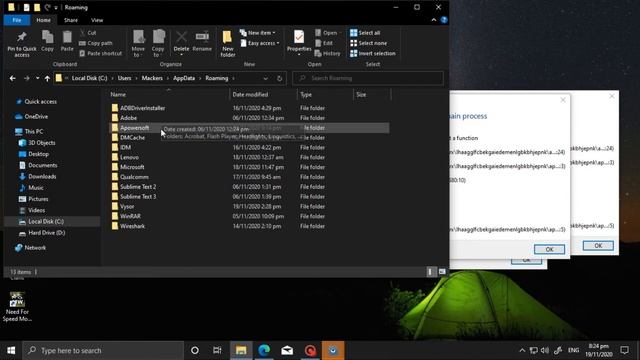Switch to the Home ribbon tab
The height and width of the screenshot is (360, 640).
pyautogui.click(x=44, y=20)
